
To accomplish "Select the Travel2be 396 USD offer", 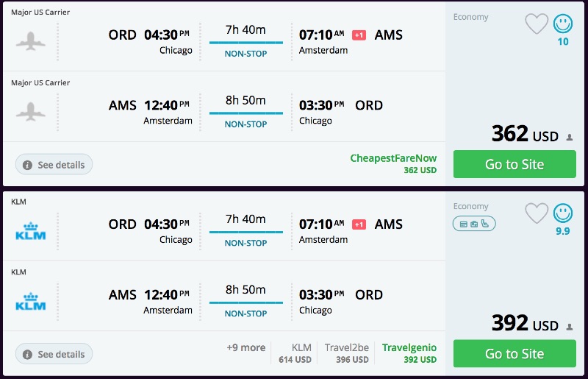I will (347, 353).
